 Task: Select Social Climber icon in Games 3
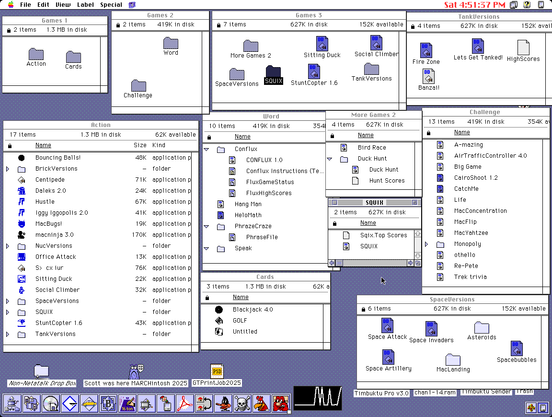[x=376, y=43]
